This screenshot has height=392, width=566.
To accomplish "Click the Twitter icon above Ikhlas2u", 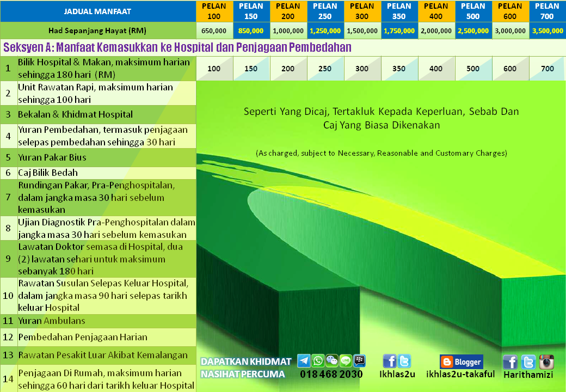I will tap(405, 362).
